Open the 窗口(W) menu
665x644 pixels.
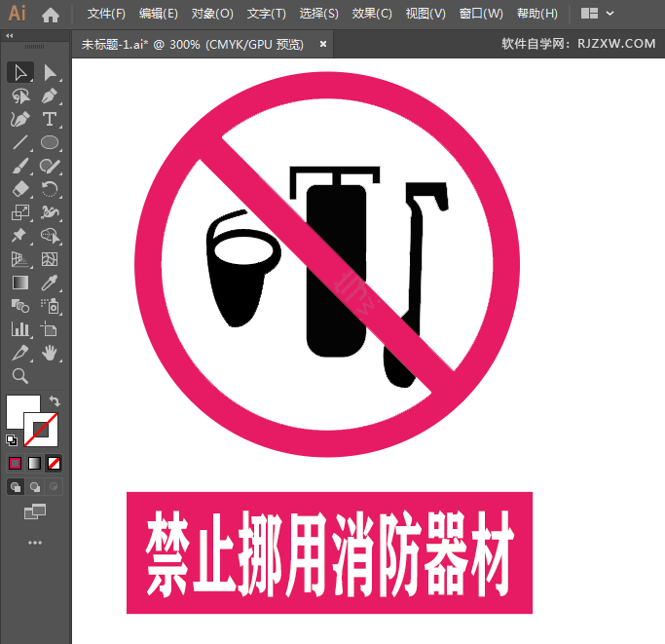[481, 14]
